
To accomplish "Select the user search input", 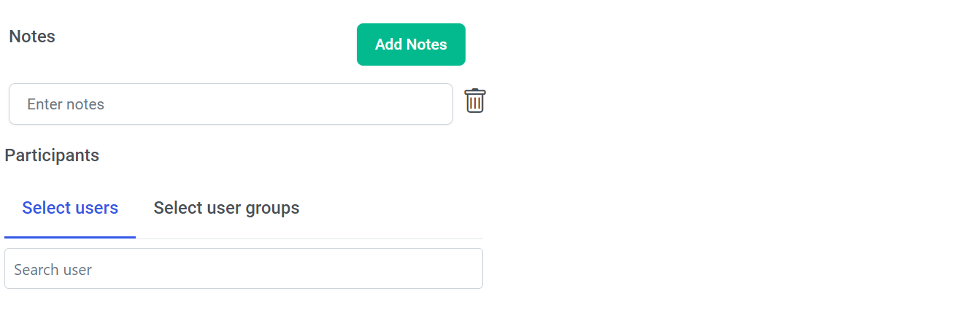I will pyautogui.click(x=244, y=269).
